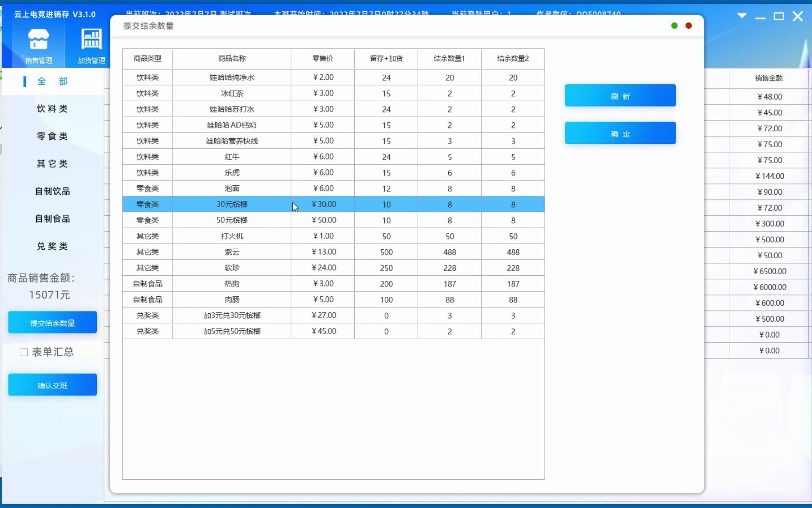Click ¥300.00 in the background sales table
The height and width of the screenshot is (508, 812).
pos(770,224)
